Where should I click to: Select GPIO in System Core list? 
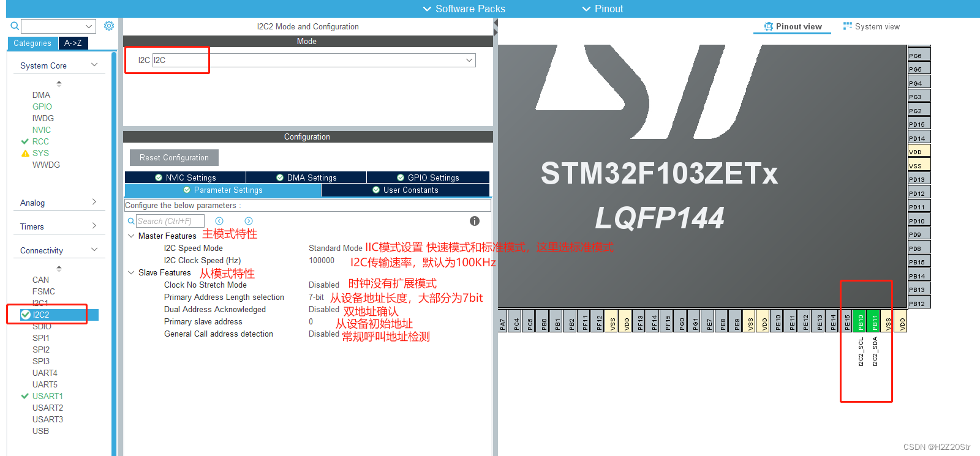point(42,107)
